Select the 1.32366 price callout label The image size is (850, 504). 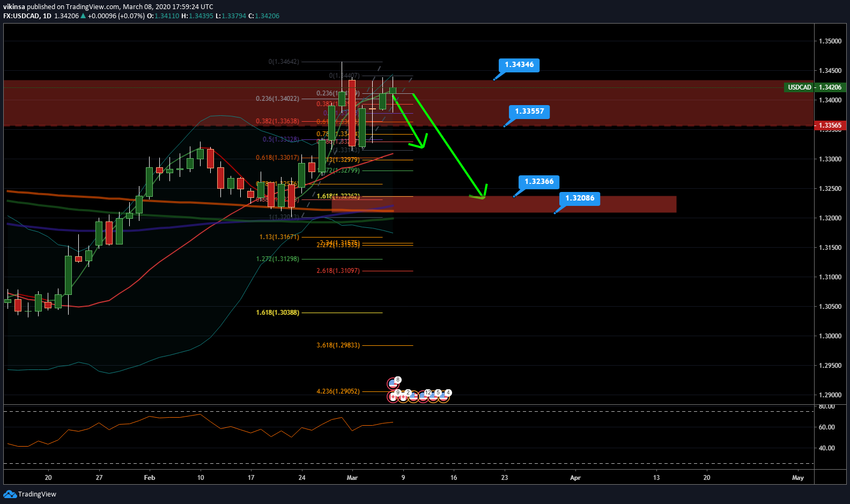tap(539, 182)
